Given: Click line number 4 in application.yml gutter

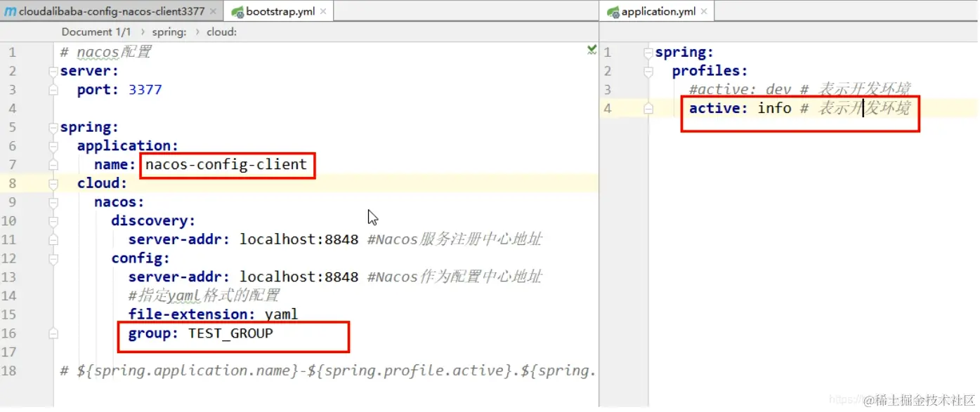Looking at the screenshot, I should pyautogui.click(x=608, y=108).
